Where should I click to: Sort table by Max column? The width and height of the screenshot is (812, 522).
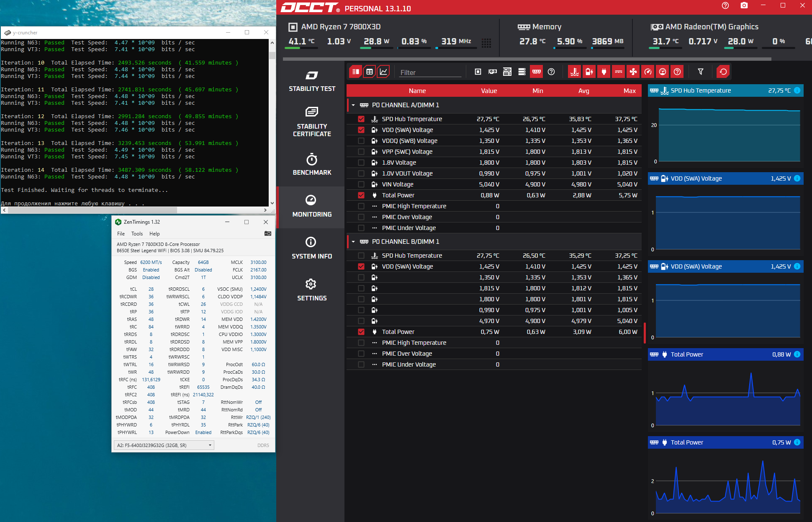tap(630, 90)
